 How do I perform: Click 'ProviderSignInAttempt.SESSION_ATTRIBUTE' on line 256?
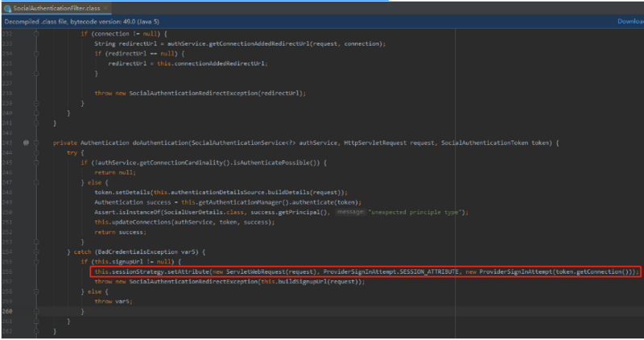tap(390, 272)
